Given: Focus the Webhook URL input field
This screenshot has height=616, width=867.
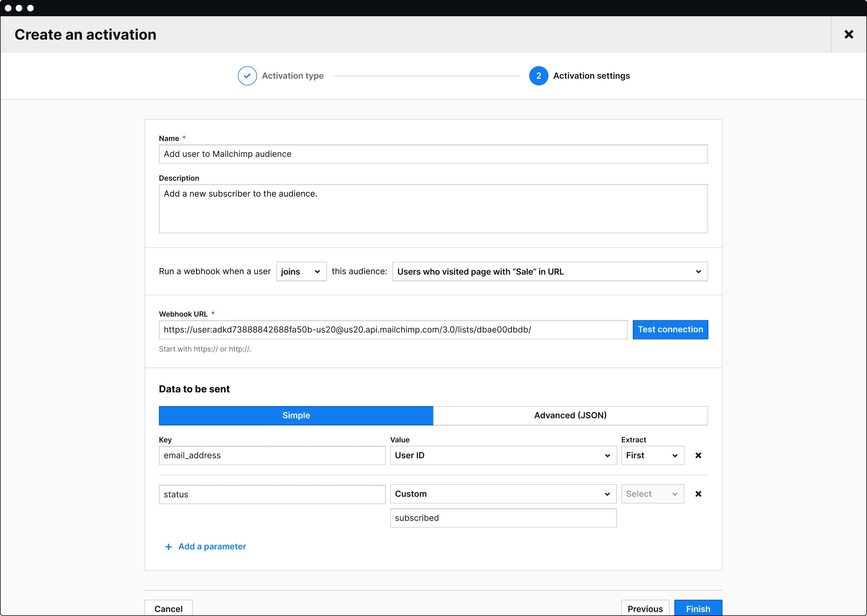Looking at the screenshot, I should point(392,329).
